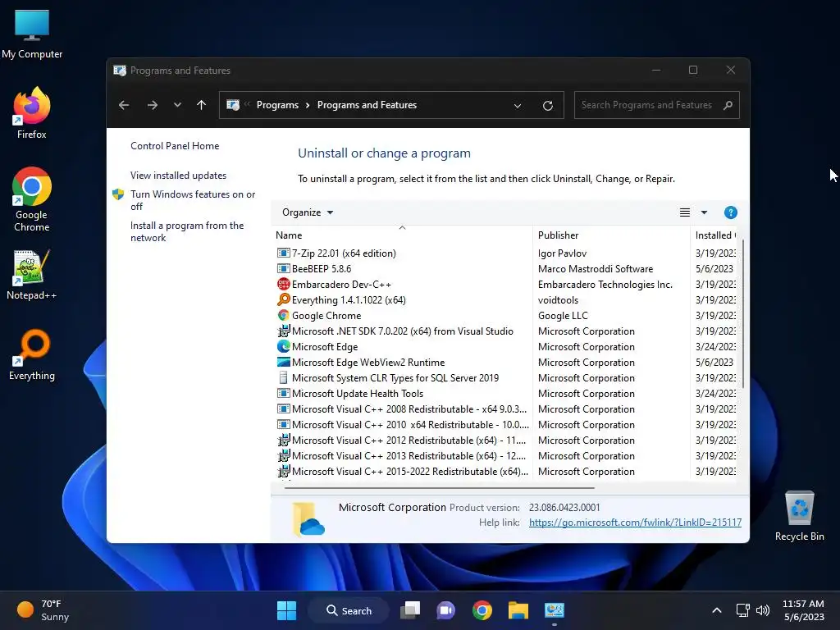Select Microsoft System CLR Types for SQL Server 2019

[x=505, y=377]
